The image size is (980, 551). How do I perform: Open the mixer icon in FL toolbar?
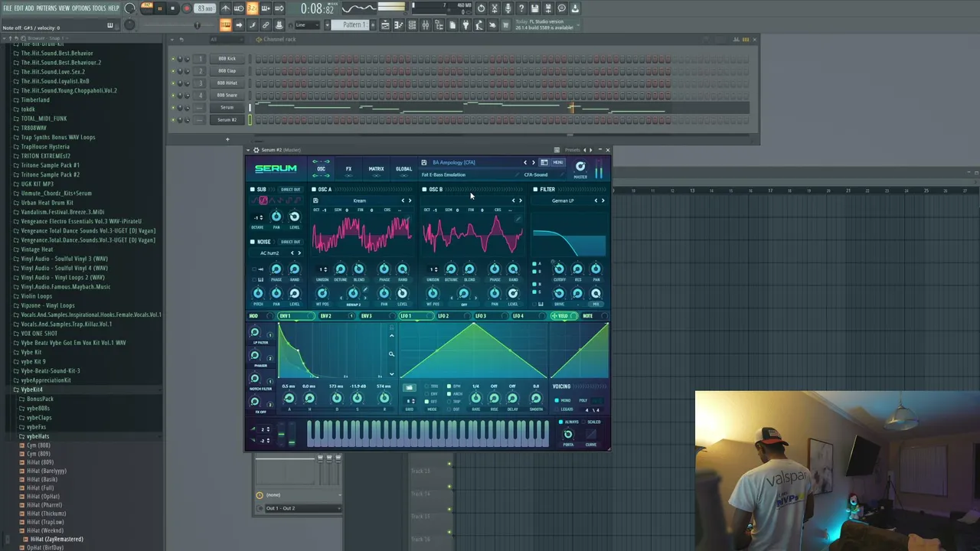click(x=425, y=25)
